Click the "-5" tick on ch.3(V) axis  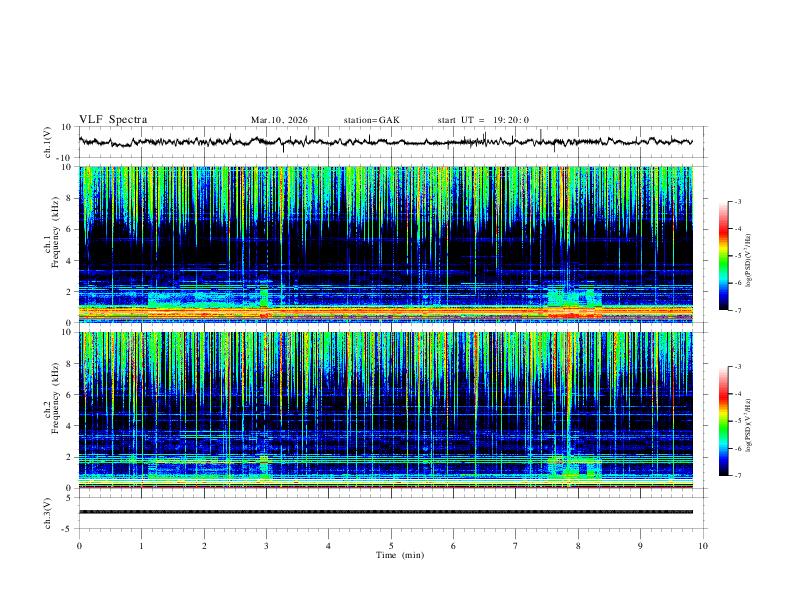[x=68, y=529]
